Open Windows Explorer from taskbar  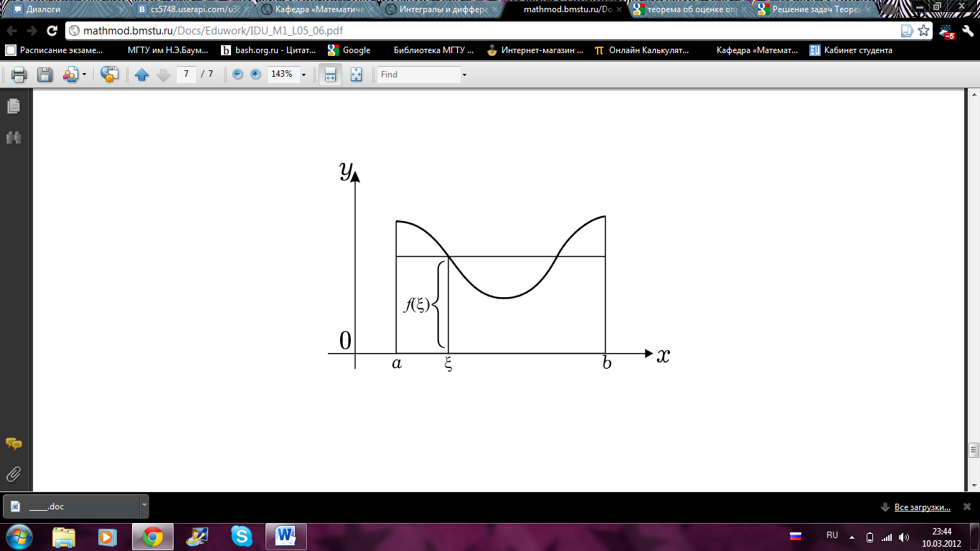pos(64,536)
